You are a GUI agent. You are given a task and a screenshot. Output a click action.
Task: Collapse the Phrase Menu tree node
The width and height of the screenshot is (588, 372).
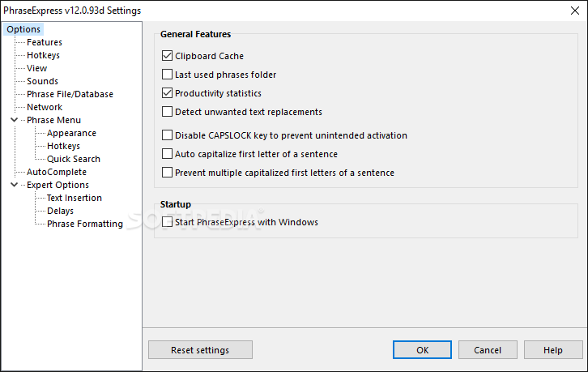tap(15, 120)
